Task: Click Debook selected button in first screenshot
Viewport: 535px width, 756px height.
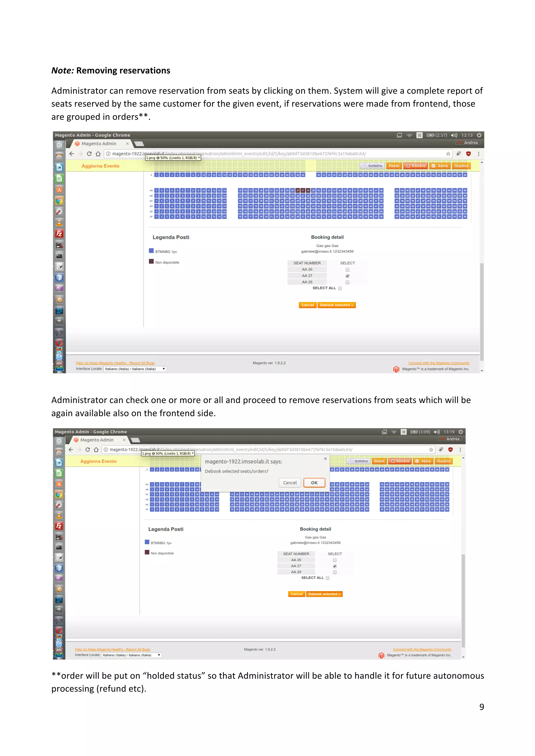Action: tap(336, 305)
